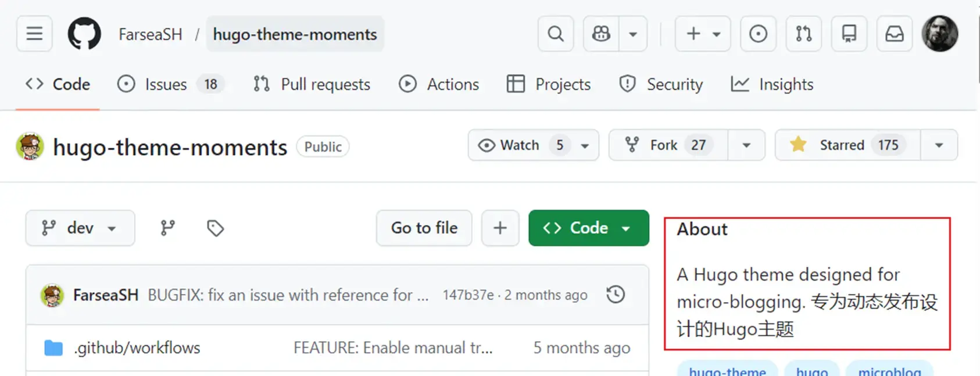This screenshot has height=376, width=980.
Task: Open the user profile avatar menu
Action: 939,34
